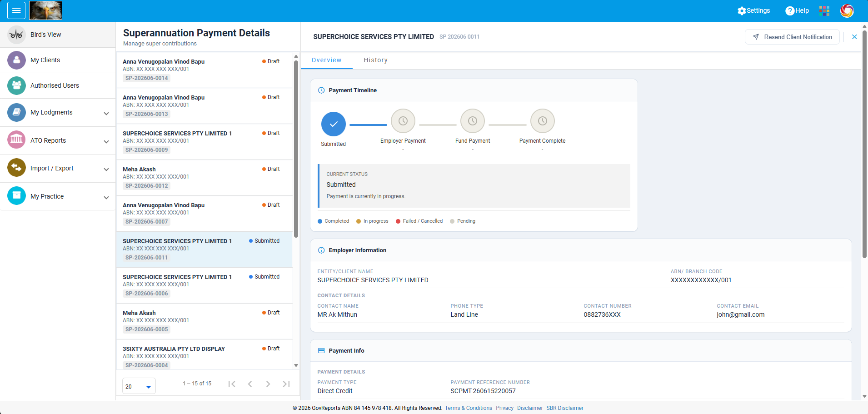Click the Payment Info card icon

point(321,351)
